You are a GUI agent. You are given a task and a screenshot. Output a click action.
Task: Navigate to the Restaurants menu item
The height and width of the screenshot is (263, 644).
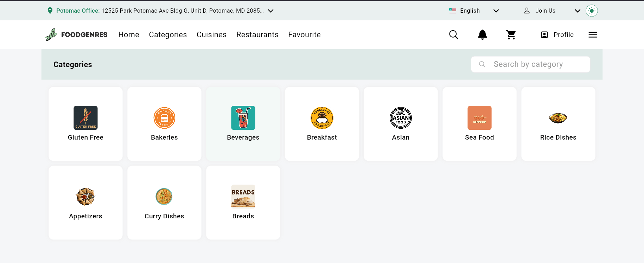coord(257,35)
